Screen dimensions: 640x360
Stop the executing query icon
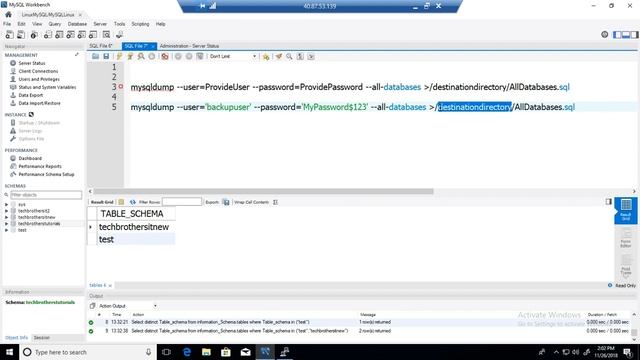point(152,56)
